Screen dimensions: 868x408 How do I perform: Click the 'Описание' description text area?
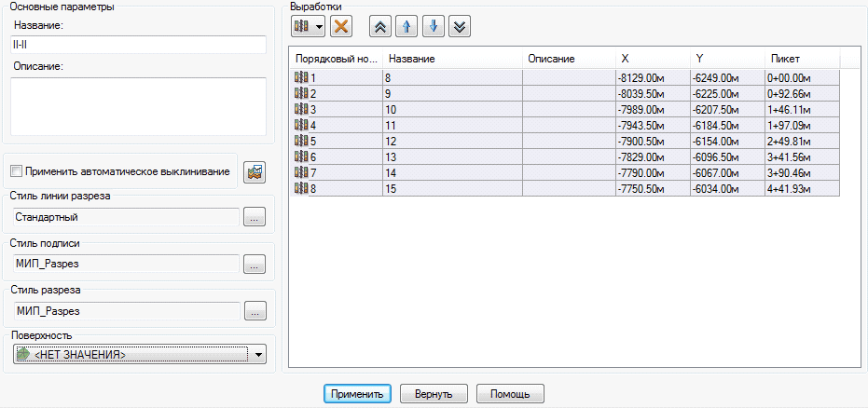(x=138, y=106)
